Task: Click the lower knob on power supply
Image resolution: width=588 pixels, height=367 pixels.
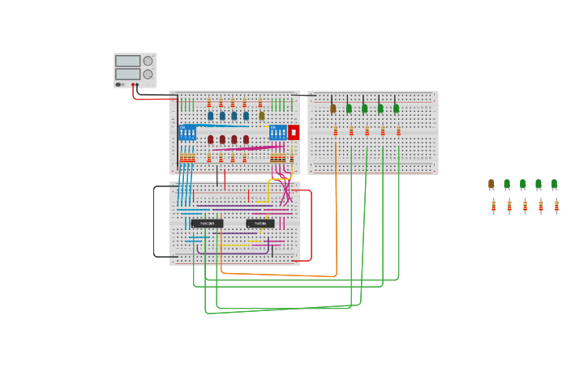Action: (148, 74)
